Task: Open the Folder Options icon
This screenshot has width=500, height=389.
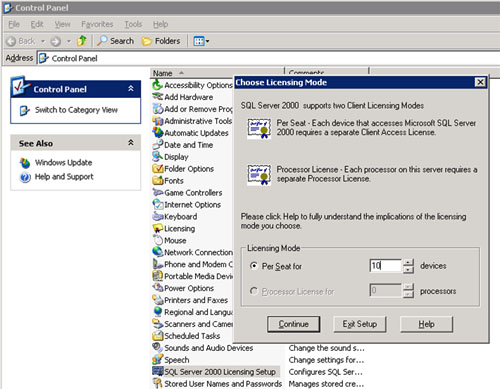Action: click(157, 169)
